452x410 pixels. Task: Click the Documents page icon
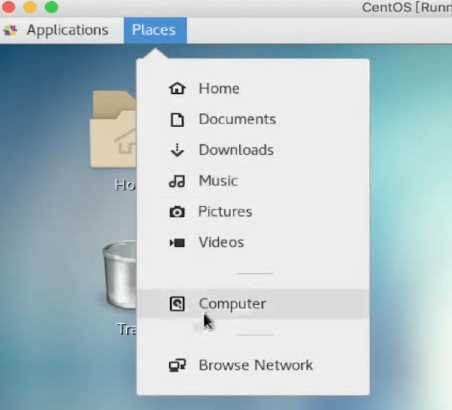(177, 120)
